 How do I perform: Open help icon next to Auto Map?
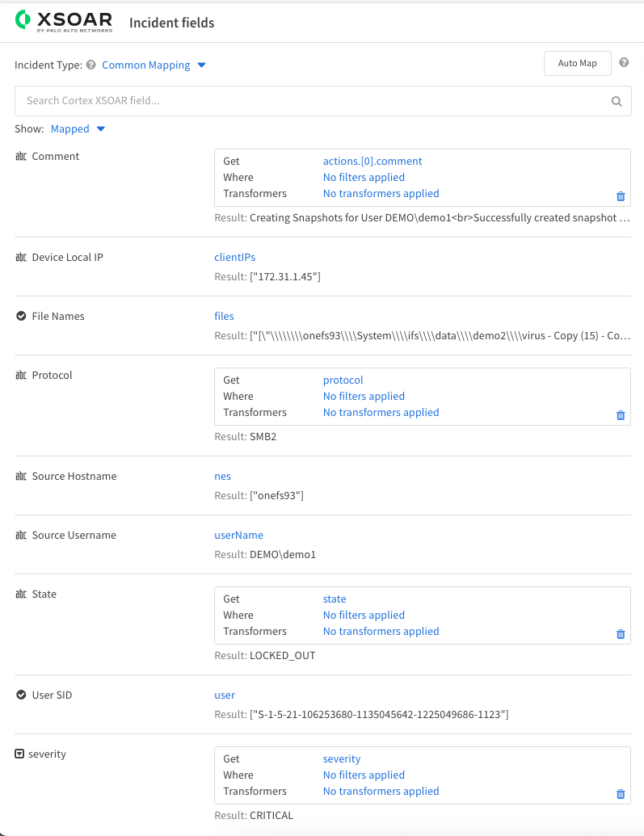624,63
